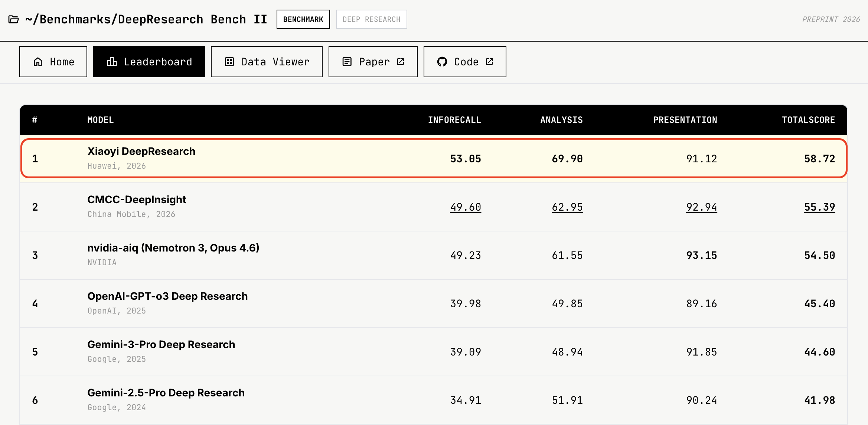Image resolution: width=868 pixels, height=425 pixels.
Task: Click the document icon in Paper tab
Action: (347, 62)
